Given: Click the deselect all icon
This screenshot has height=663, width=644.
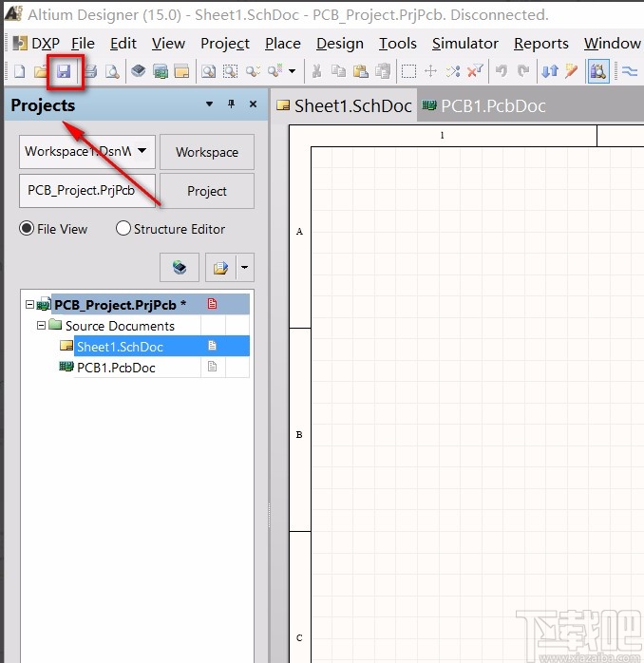Looking at the screenshot, I should pyautogui.click(x=453, y=71).
